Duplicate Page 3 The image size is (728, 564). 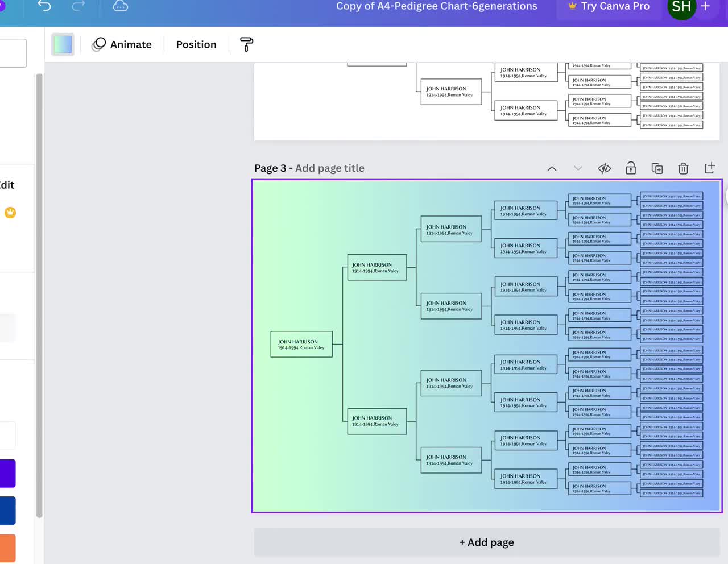point(657,168)
